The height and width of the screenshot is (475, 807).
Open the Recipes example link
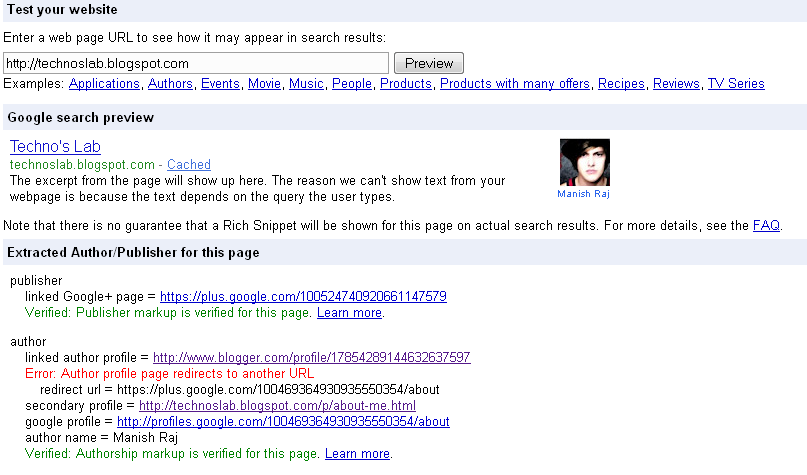[x=621, y=83]
